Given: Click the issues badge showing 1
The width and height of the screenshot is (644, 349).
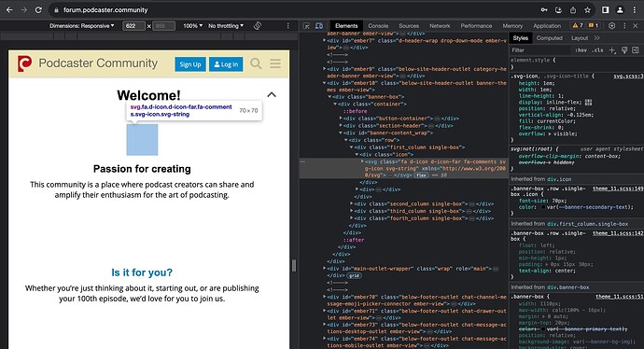Looking at the screenshot, I should [593, 25].
